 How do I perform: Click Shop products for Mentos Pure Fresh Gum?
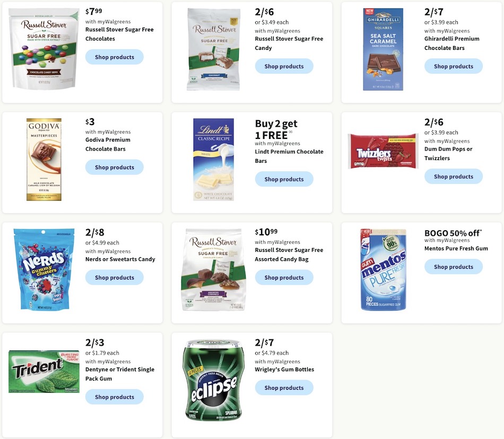click(454, 267)
